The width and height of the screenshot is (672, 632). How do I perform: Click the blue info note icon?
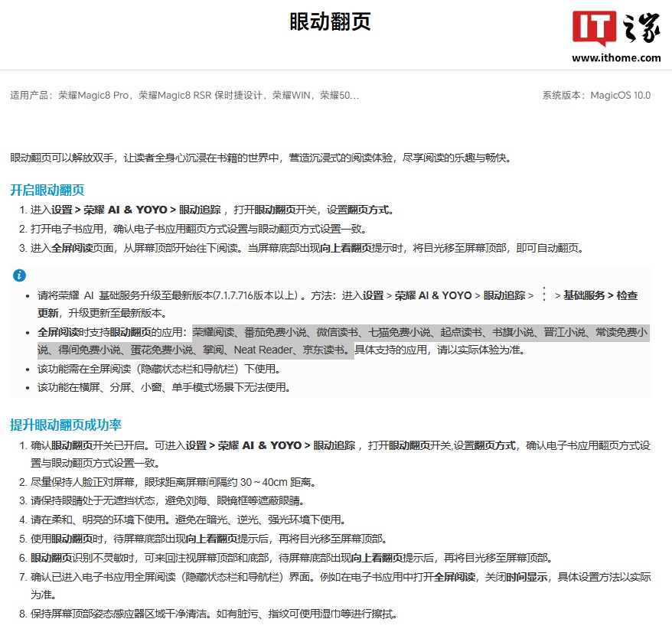(x=19, y=275)
